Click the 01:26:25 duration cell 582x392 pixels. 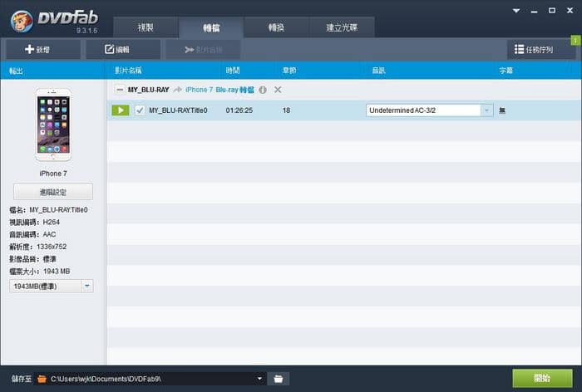tap(239, 110)
